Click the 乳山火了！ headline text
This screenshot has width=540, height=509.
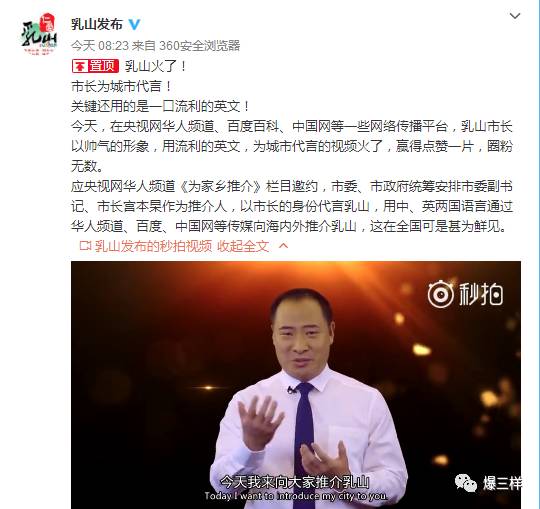coord(155,66)
